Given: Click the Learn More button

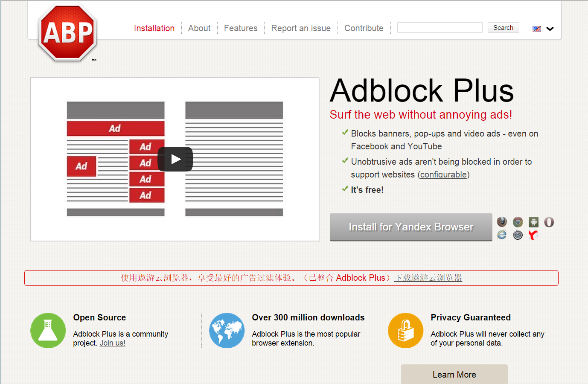Looking at the screenshot, I should (454, 374).
